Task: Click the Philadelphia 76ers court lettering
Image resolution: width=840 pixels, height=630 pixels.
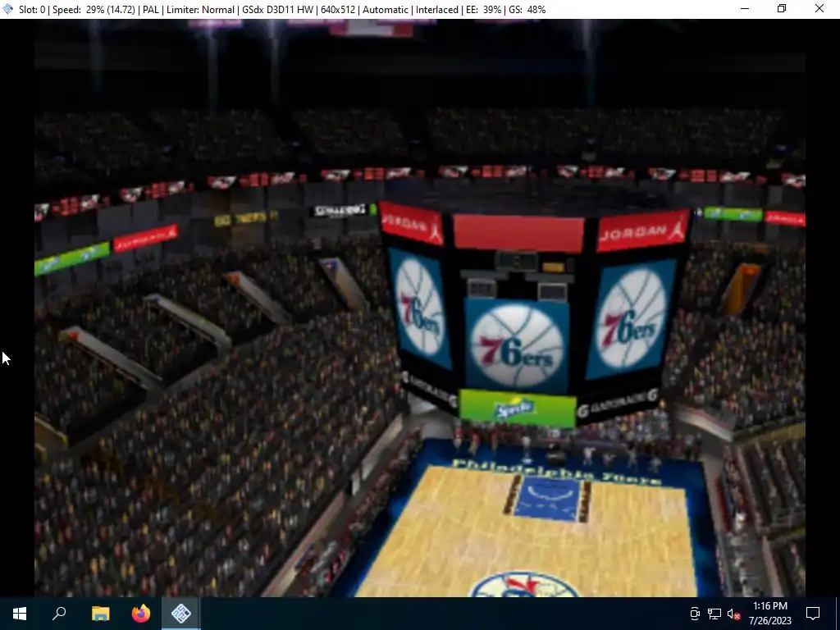Action: click(555, 472)
